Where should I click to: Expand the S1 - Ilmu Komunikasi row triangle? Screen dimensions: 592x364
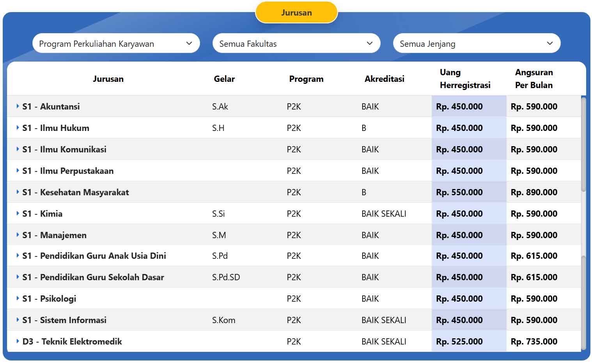pos(18,149)
